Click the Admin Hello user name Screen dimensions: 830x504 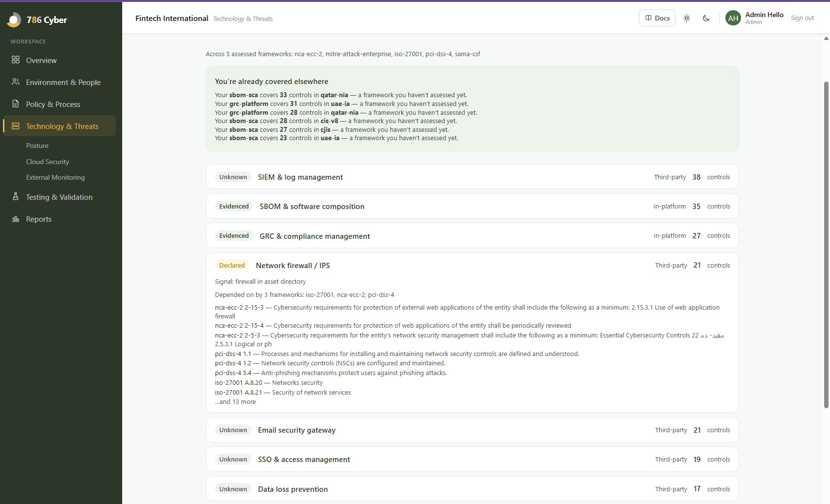pos(764,15)
